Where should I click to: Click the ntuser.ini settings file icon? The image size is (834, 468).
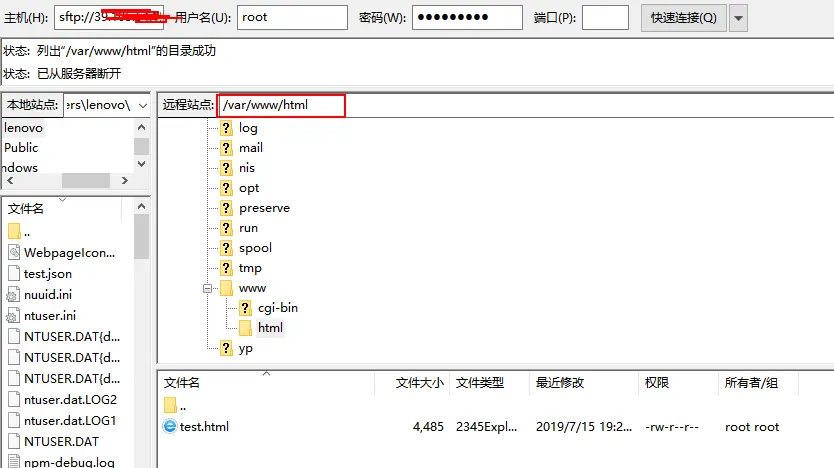[x=13, y=316]
